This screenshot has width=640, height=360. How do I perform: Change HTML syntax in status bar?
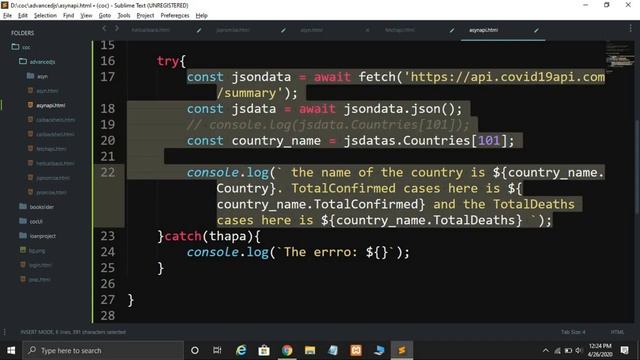coord(617,332)
